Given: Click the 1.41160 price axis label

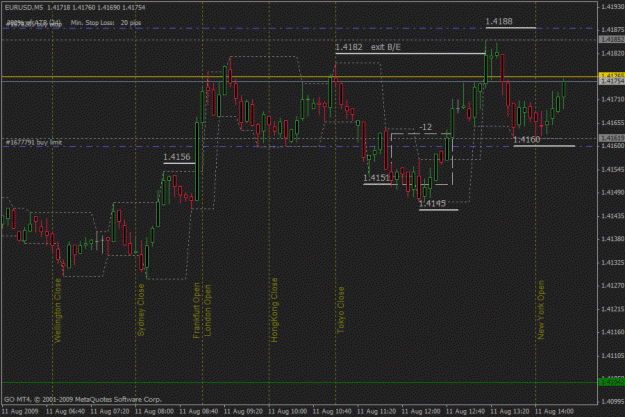Looking at the screenshot, I should 613,332.
